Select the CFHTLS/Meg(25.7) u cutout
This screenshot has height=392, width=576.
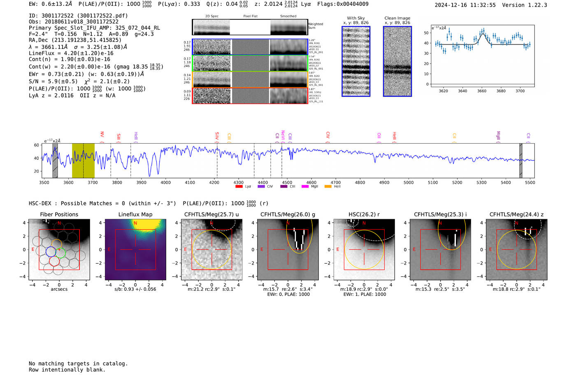click(211, 250)
